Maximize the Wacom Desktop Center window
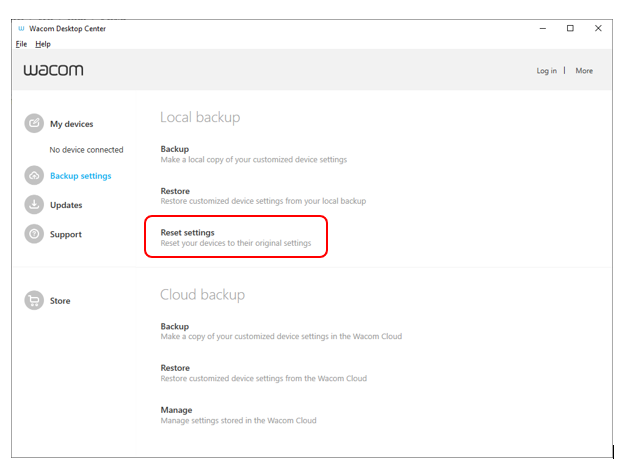The width and height of the screenshot is (626, 476). [570, 28]
